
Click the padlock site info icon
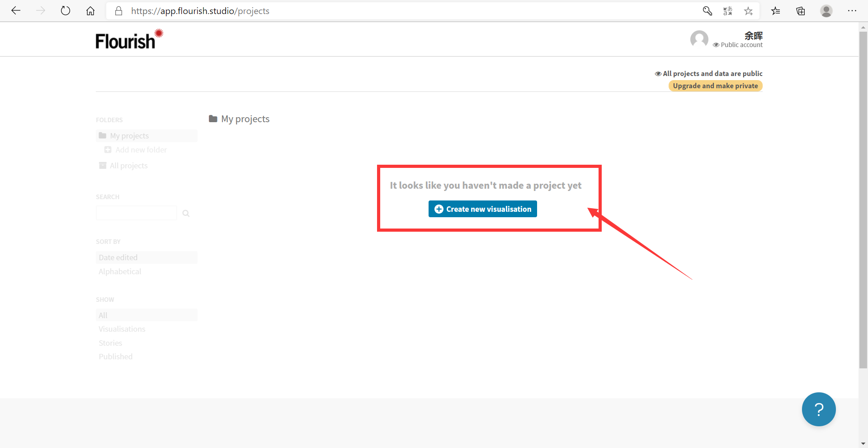(119, 11)
